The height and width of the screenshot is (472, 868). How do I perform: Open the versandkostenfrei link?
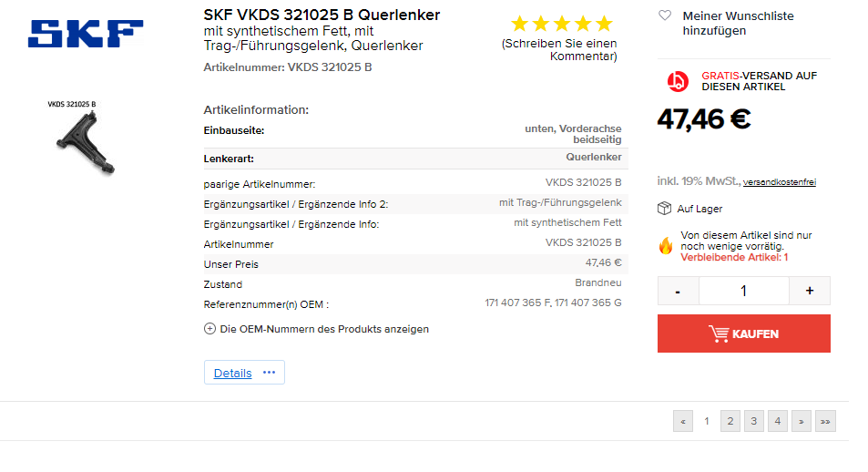pos(779,182)
